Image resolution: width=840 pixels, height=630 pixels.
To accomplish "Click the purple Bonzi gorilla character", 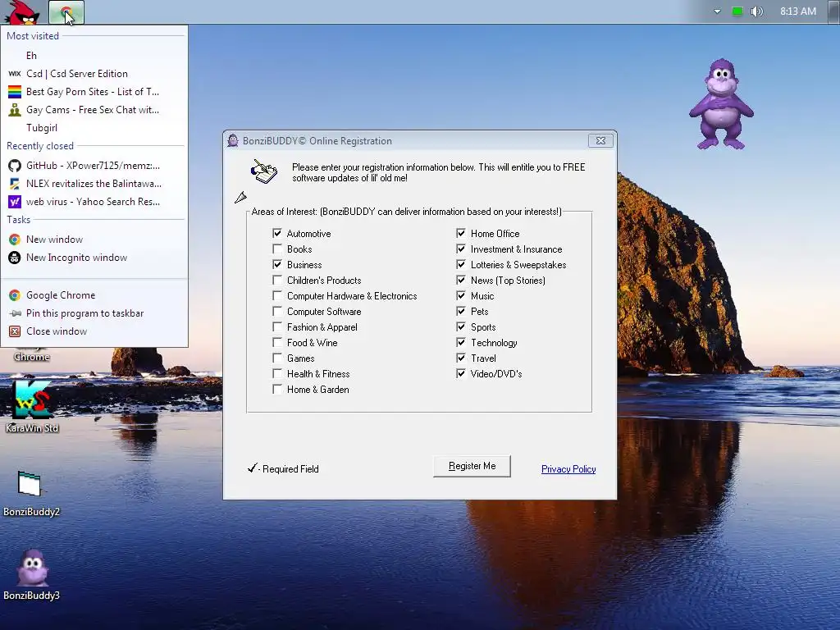I will pyautogui.click(x=721, y=104).
